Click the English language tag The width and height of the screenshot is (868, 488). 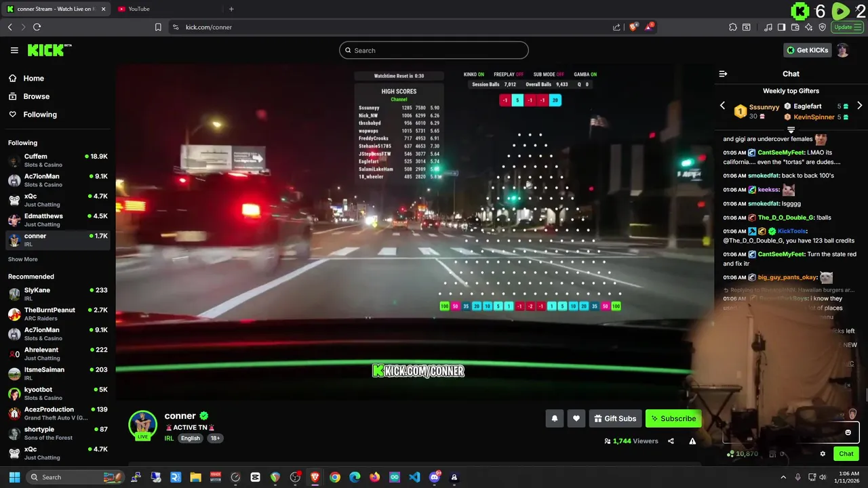tap(191, 438)
